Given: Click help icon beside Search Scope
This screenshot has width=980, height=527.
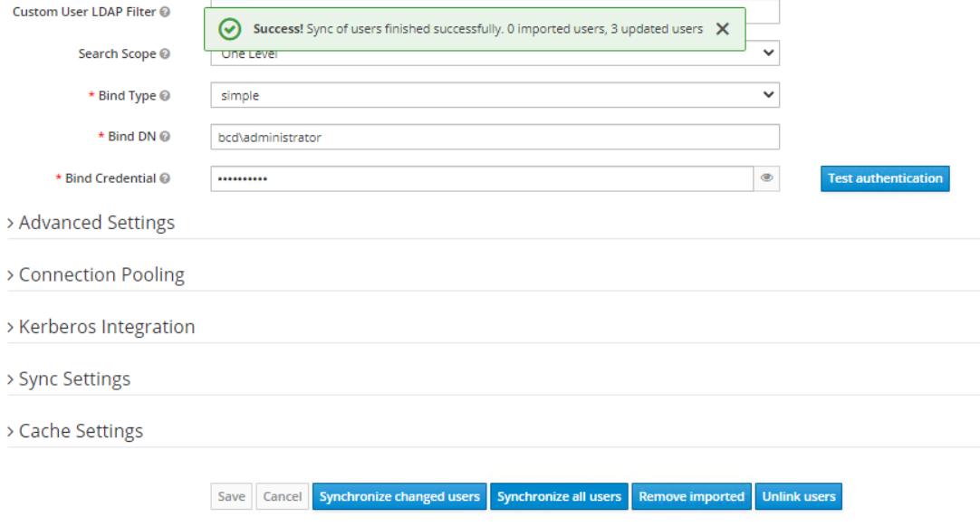Looking at the screenshot, I should pyautogui.click(x=164, y=53).
